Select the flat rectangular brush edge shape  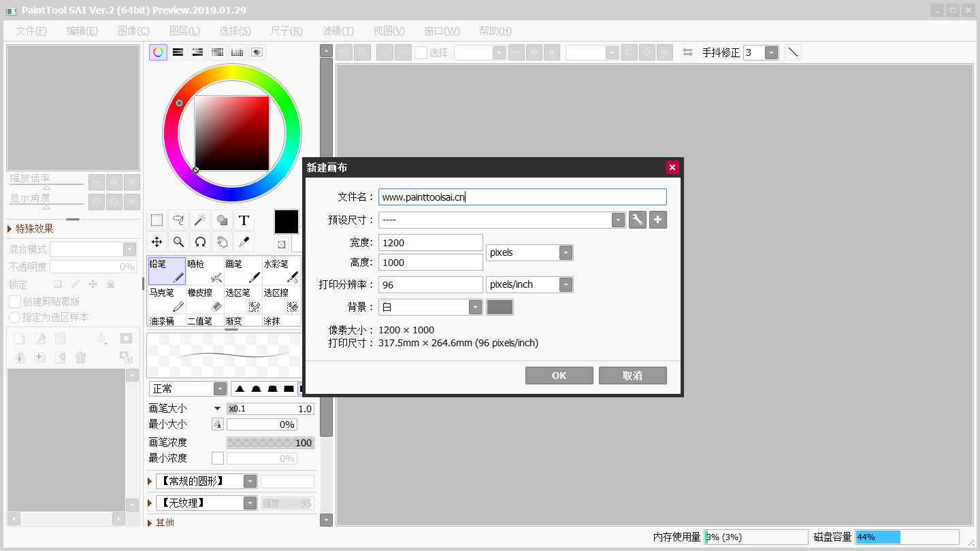[289, 389]
